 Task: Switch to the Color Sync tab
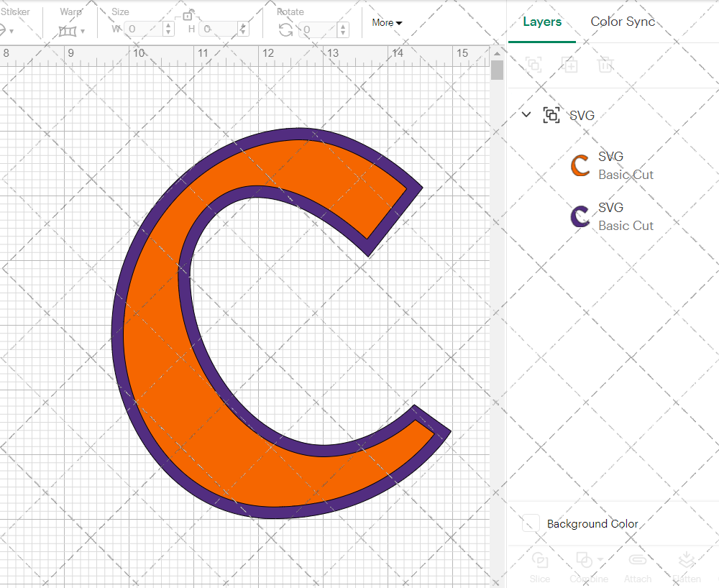(x=623, y=22)
